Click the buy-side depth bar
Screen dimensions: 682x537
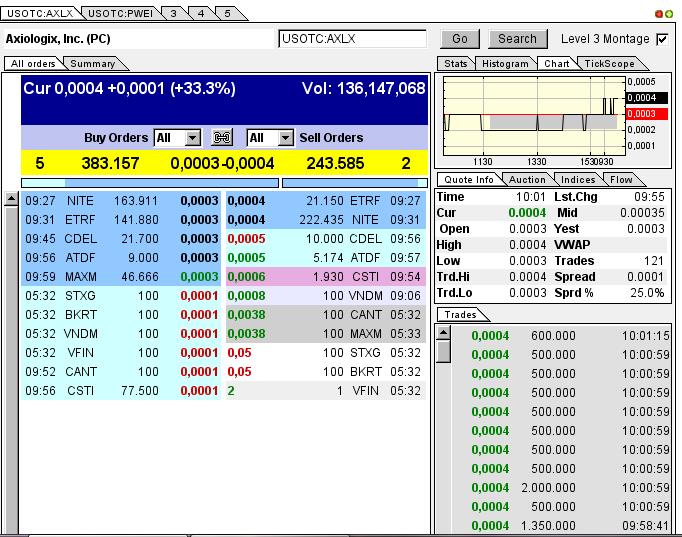[x=150, y=183]
